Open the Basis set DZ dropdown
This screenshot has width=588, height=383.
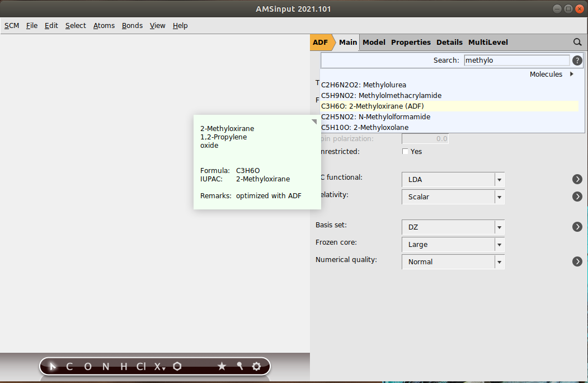[453, 227]
